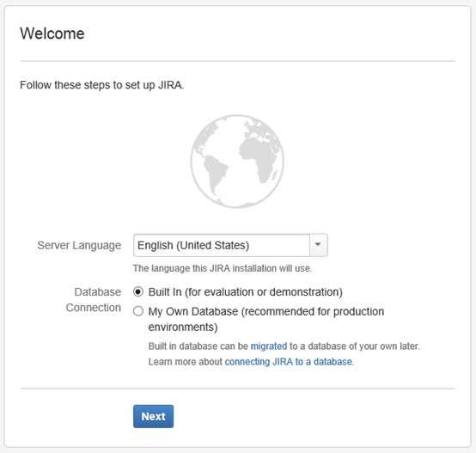
Task: Click the divider line above the Next button
Action: [x=238, y=389]
